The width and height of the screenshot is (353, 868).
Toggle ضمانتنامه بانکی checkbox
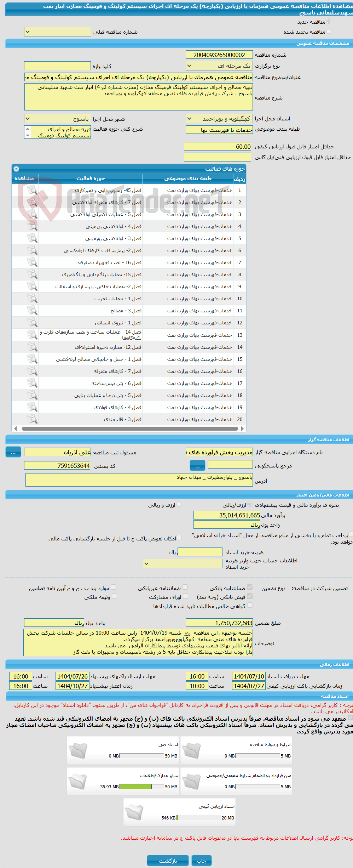click(x=250, y=587)
